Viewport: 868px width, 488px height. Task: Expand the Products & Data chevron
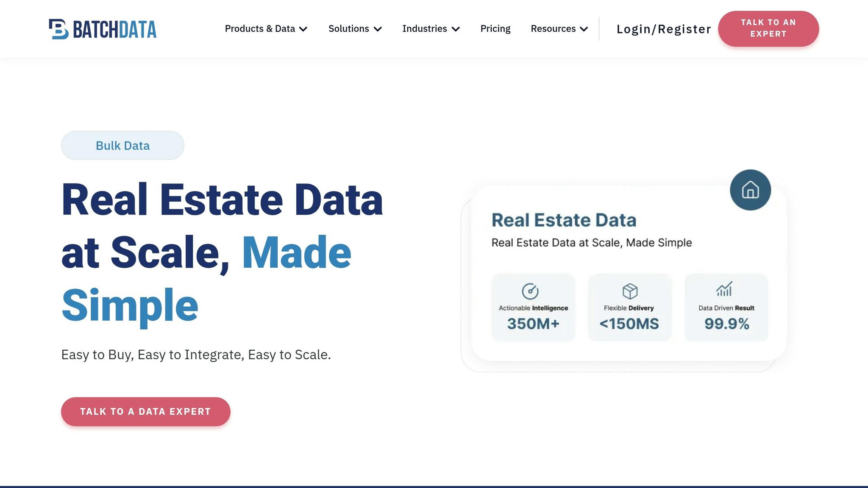pos(303,29)
